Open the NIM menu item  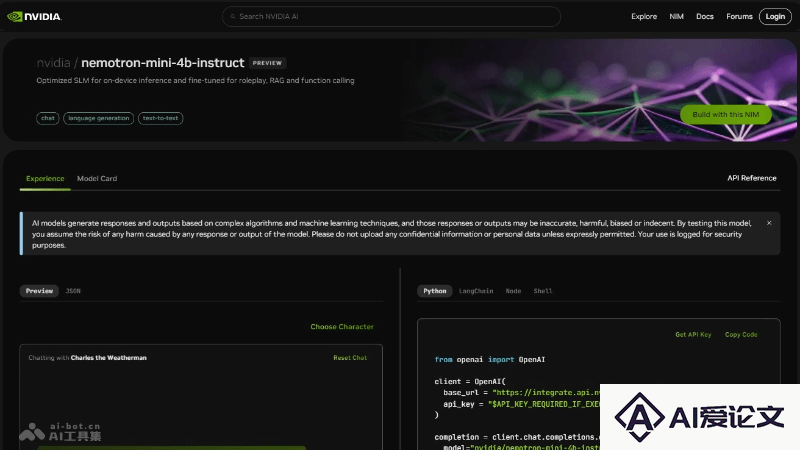coord(676,16)
